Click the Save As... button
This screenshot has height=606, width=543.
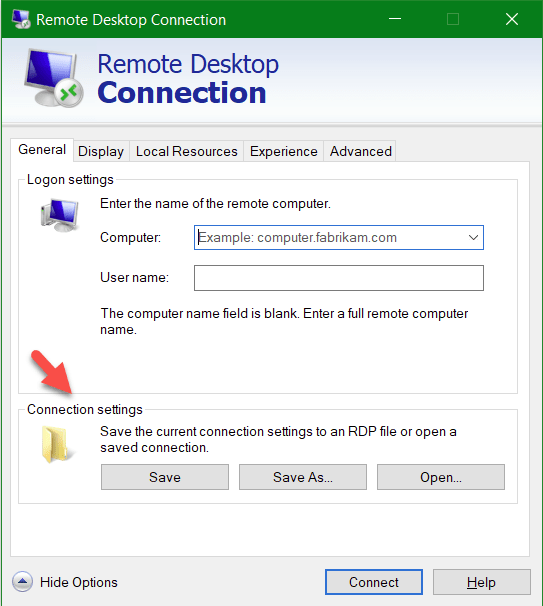coord(303,477)
